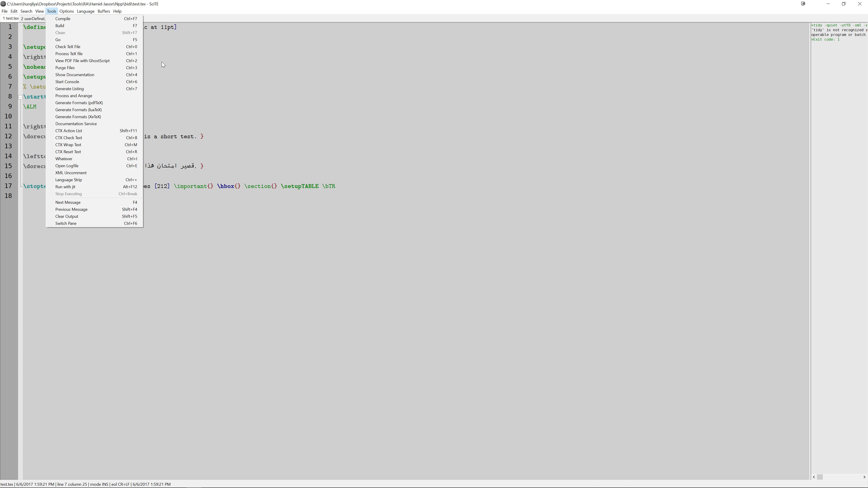Click Run with jit menu entry
The image size is (868, 488).
(x=65, y=187)
